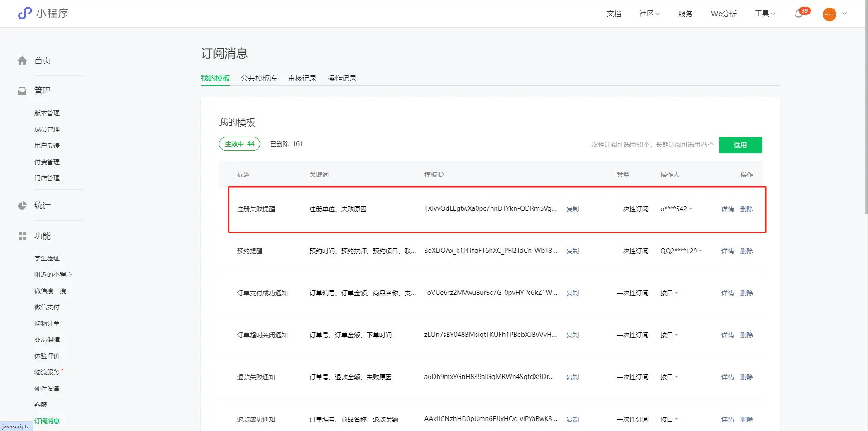Switch to the 公共模板库 tab
This screenshot has width=868, height=431.
258,78
